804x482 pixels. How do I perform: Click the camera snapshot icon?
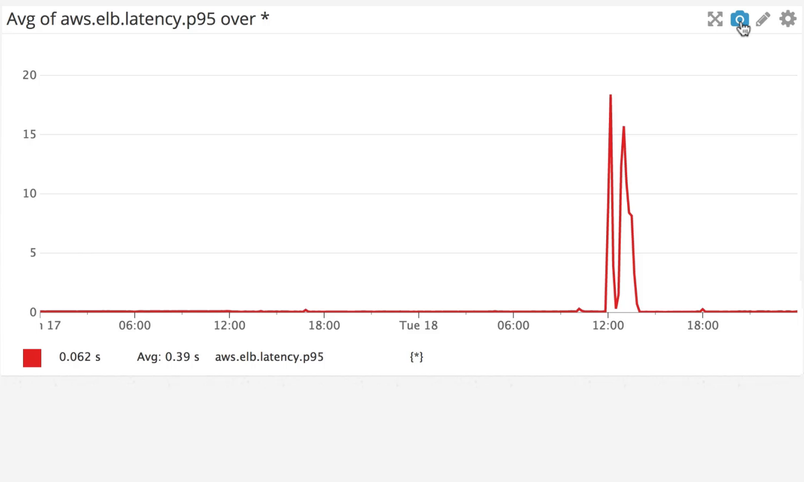tap(739, 19)
